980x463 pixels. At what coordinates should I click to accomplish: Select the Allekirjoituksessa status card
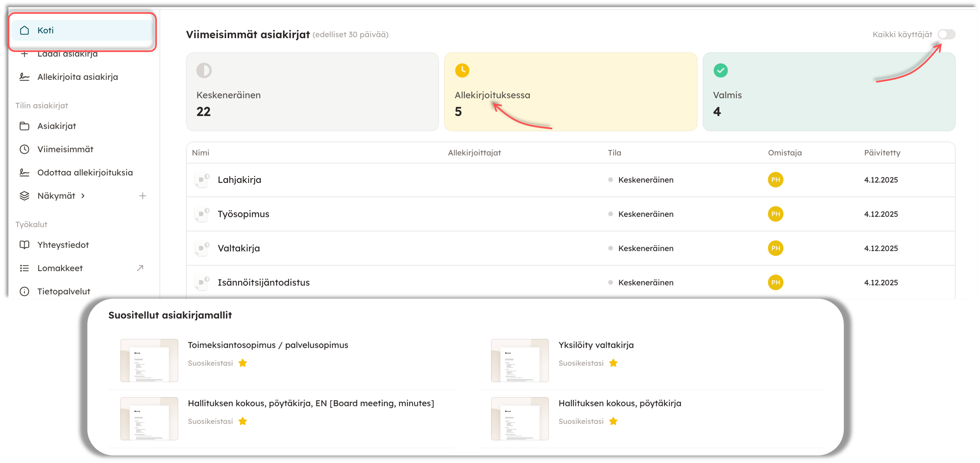click(570, 92)
